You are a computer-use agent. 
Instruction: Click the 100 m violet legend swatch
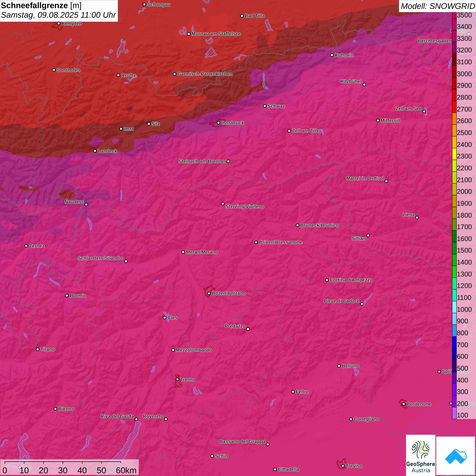tap(454, 413)
